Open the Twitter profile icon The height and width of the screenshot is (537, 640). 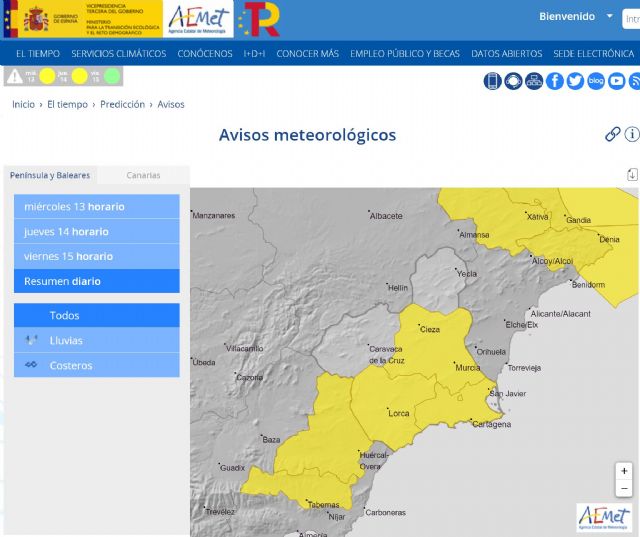click(x=575, y=81)
